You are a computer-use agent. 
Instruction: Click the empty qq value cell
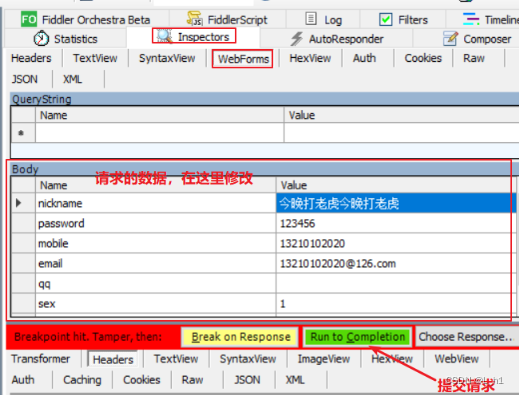[x=396, y=283]
